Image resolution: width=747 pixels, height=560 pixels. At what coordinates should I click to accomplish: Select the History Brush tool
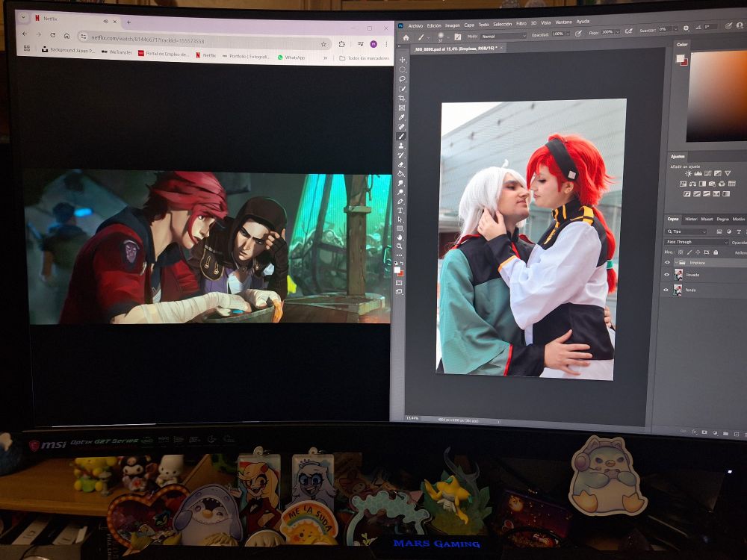(401, 156)
